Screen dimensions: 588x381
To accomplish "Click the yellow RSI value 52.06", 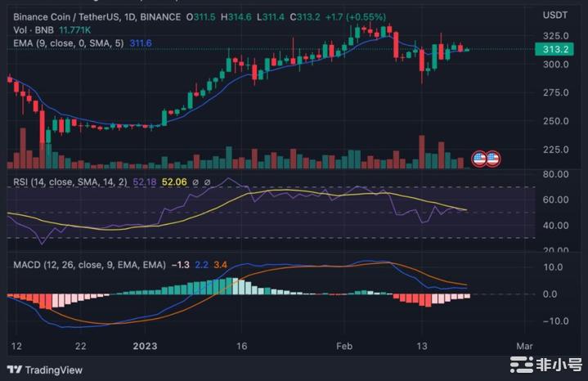I will coord(174,182).
